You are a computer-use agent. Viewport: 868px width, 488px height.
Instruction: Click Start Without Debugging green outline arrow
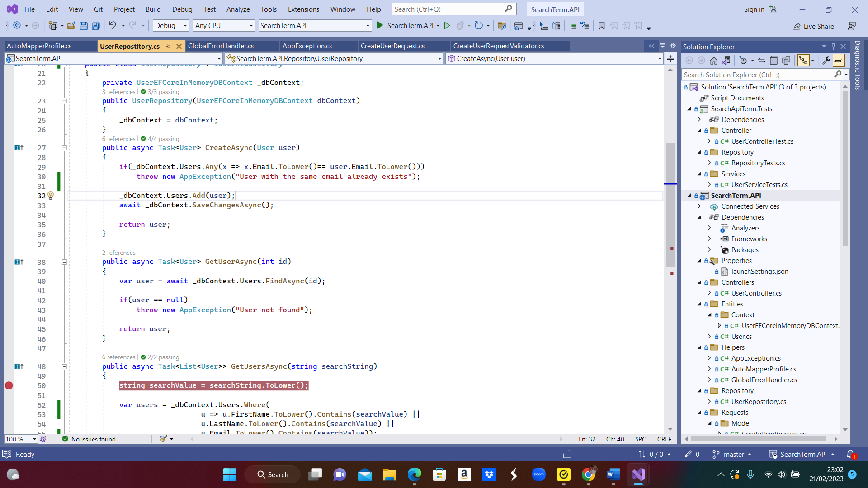tap(447, 26)
